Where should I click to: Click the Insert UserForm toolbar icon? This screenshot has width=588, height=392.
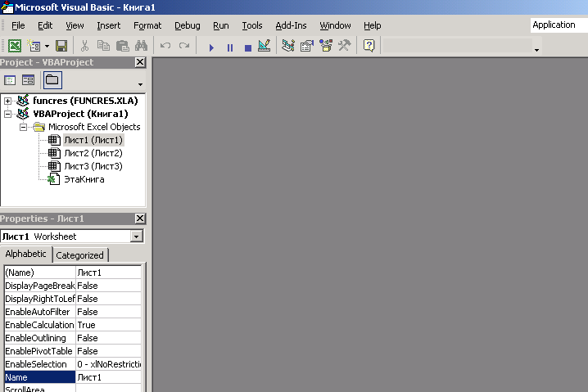coord(34,46)
